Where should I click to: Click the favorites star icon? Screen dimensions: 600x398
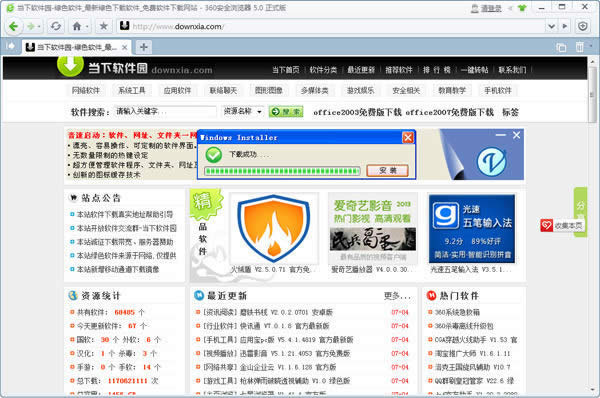click(x=103, y=26)
